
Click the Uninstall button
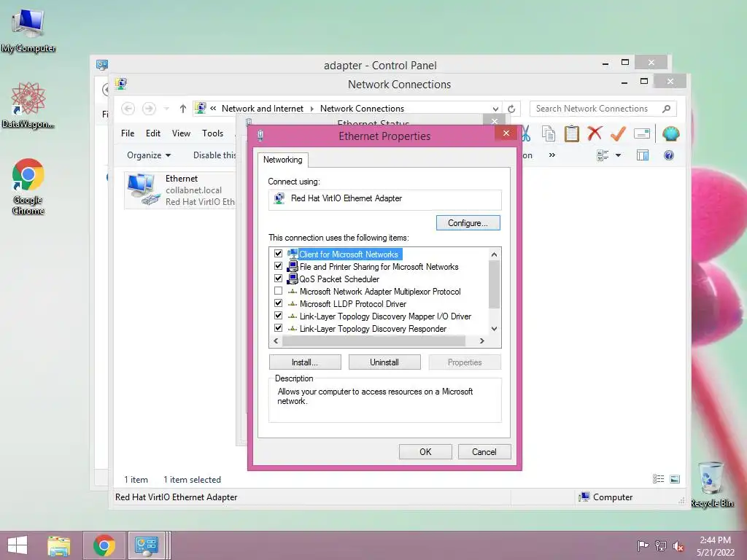[384, 362]
